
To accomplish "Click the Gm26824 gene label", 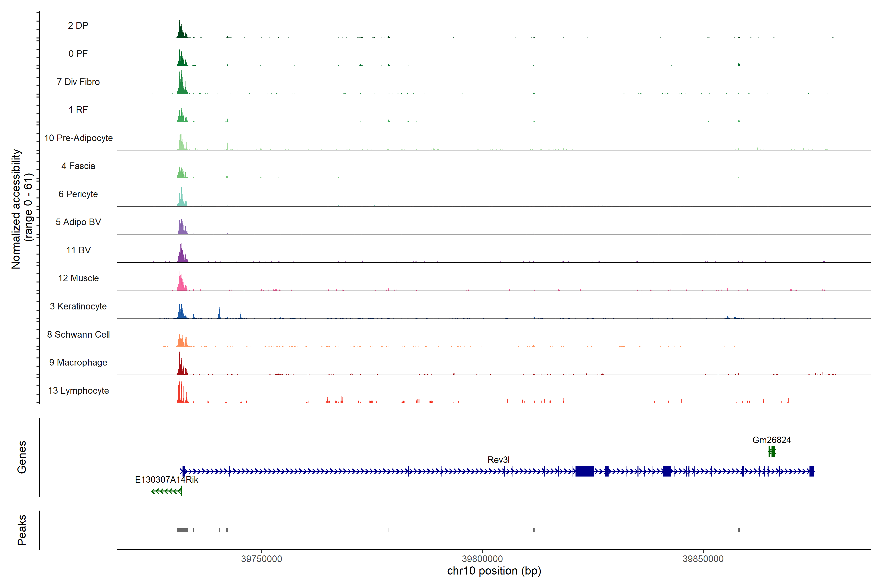I will 771,440.
